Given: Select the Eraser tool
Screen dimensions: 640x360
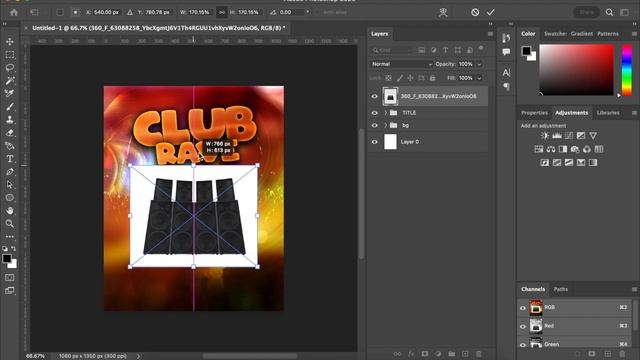Looking at the screenshot, I should 10,133.
